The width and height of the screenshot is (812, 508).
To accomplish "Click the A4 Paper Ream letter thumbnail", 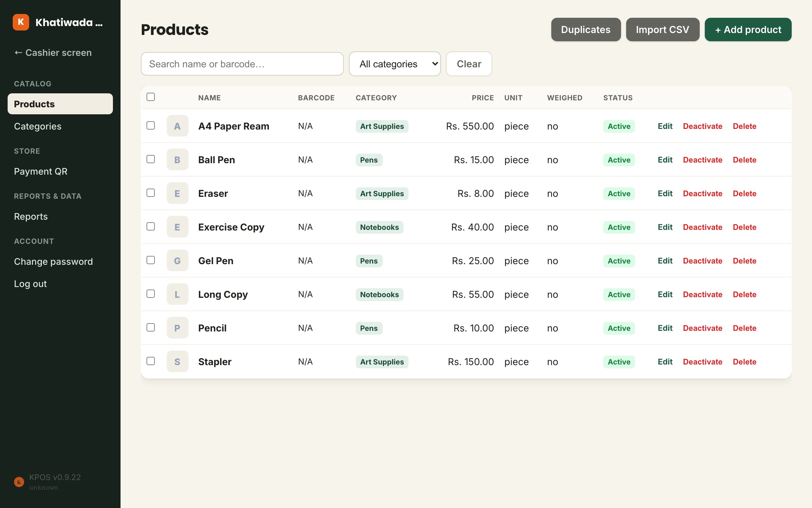I will point(178,126).
